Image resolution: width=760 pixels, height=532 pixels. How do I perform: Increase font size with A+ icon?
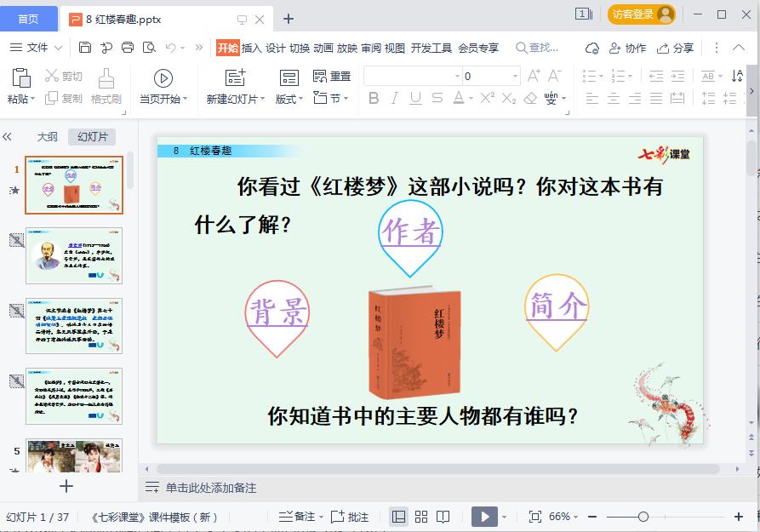pos(534,76)
